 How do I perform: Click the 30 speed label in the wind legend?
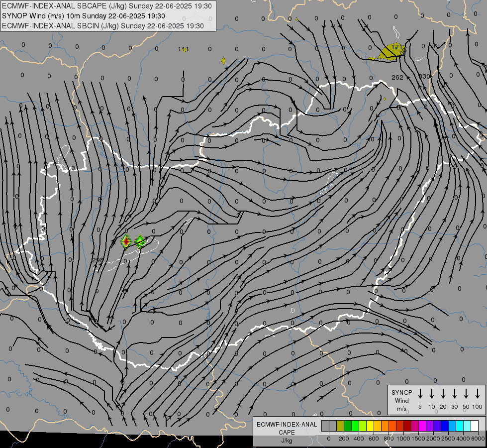tap(454, 407)
